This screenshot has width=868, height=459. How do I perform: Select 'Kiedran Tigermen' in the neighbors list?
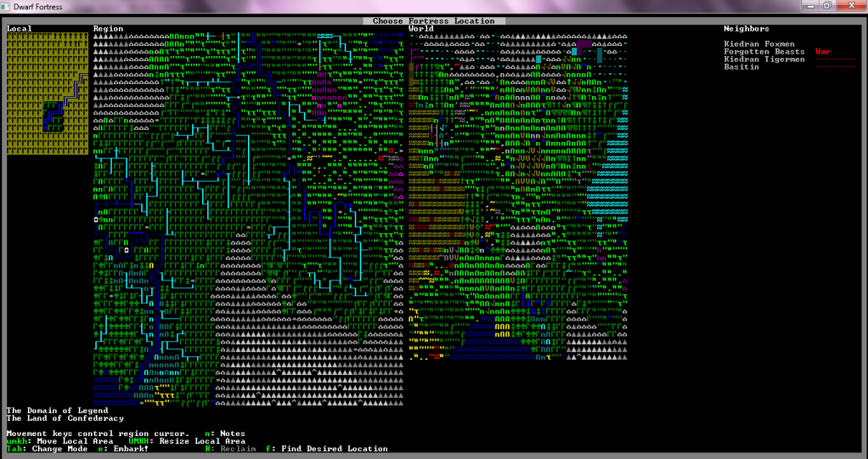coord(764,59)
